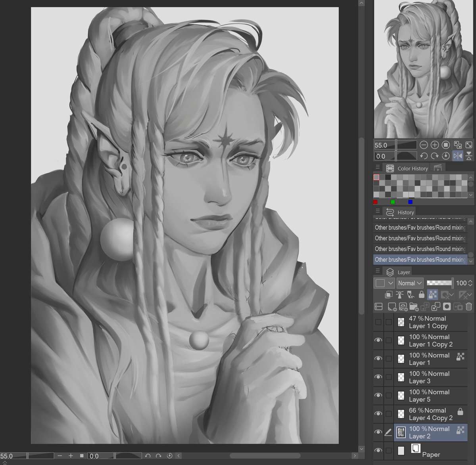Create a new vector layer
The height and width of the screenshot is (465, 476).
pos(403,306)
